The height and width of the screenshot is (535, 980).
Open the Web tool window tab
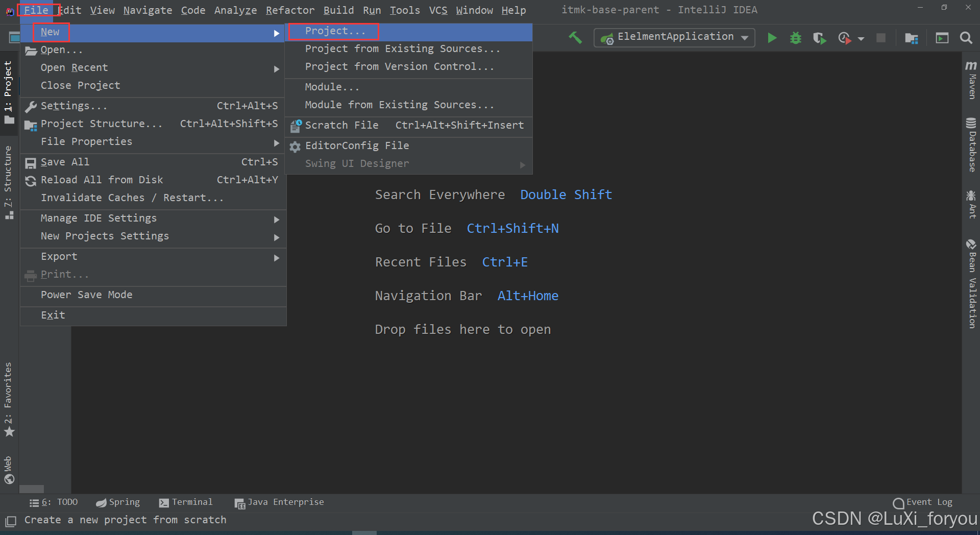click(9, 470)
